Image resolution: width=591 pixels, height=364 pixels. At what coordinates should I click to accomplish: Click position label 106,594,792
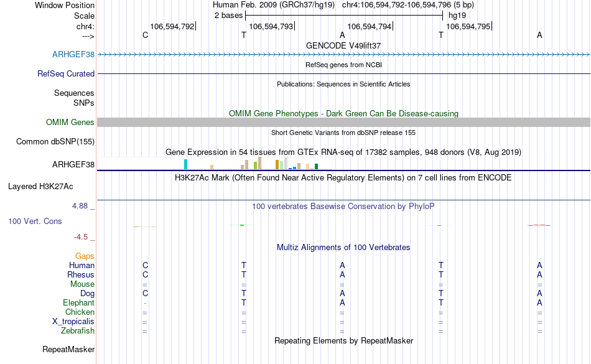172,26
